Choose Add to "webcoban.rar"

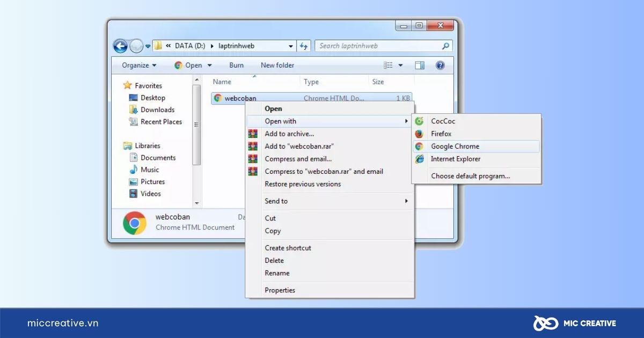330,146
